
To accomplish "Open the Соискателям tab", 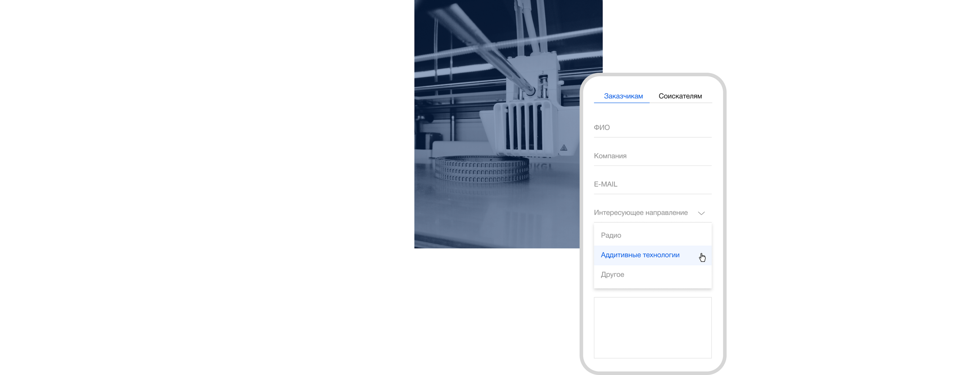I will click(680, 96).
